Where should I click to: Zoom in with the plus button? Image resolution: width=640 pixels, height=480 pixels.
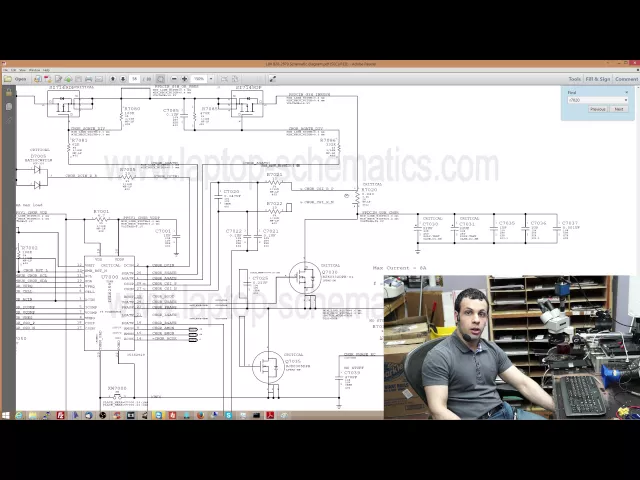[184, 79]
